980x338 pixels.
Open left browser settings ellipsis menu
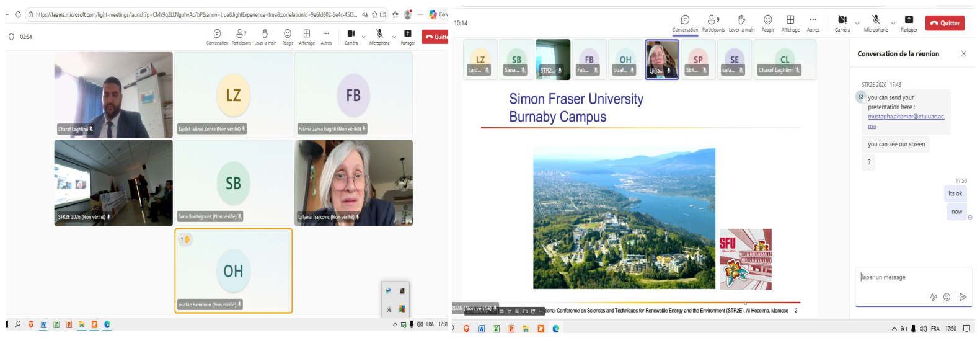point(420,14)
